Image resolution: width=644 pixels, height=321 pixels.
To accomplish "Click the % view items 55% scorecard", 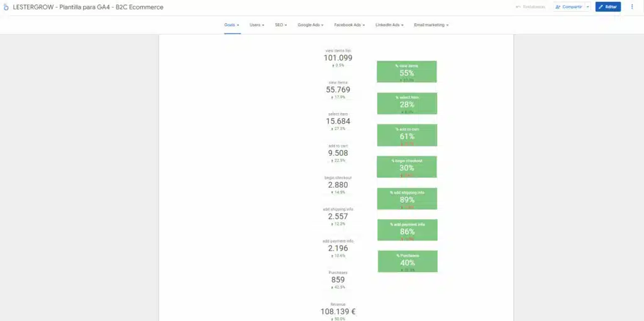I will 407,72.
